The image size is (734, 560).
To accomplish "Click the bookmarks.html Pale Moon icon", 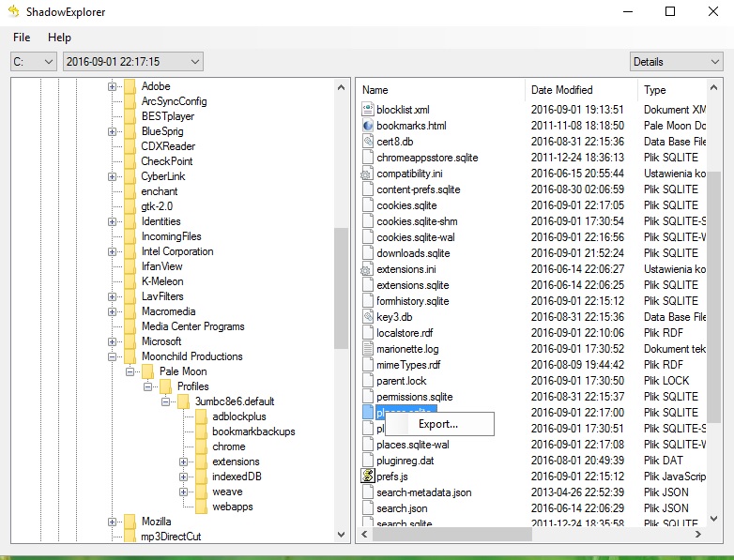I will tap(368, 126).
